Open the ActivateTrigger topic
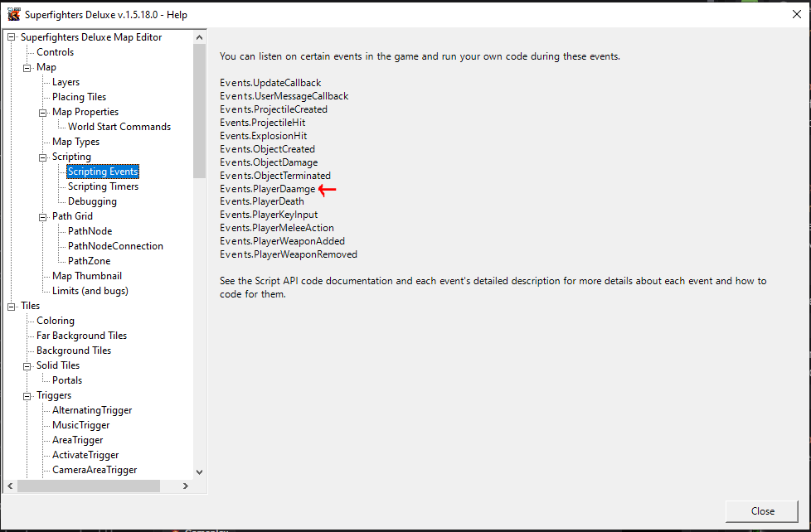Viewport: 811px width, 532px height. coord(85,456)
